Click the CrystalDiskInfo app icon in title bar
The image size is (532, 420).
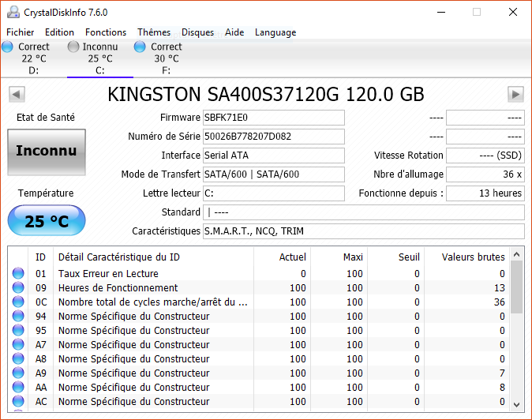(x=13, y=12)
